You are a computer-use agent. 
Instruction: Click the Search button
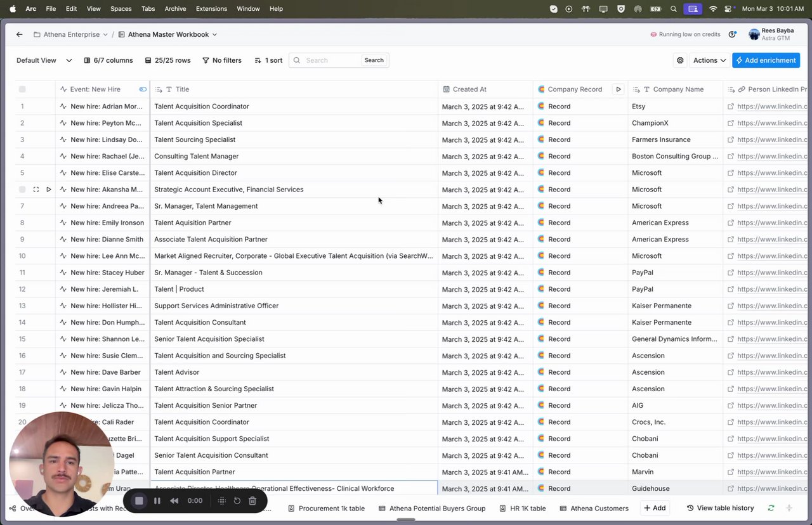374,60
